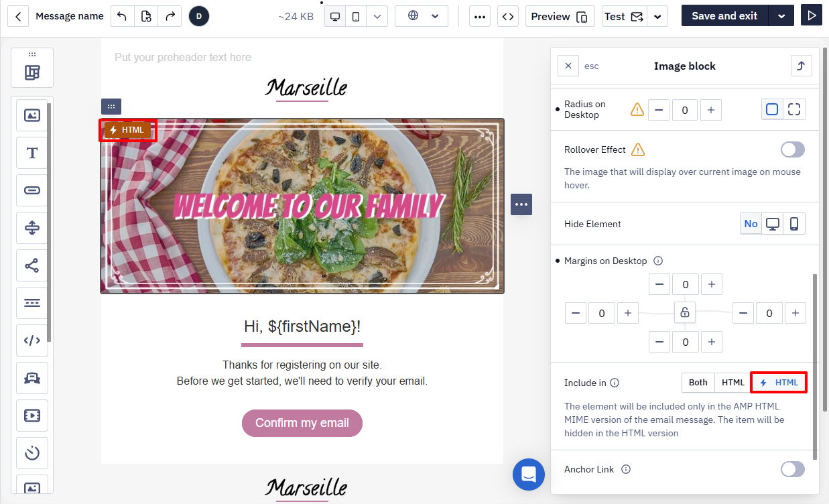Close the Image block panel
Image resolution: width=829 pixels, height=504 pixels.
click(568, 66)
